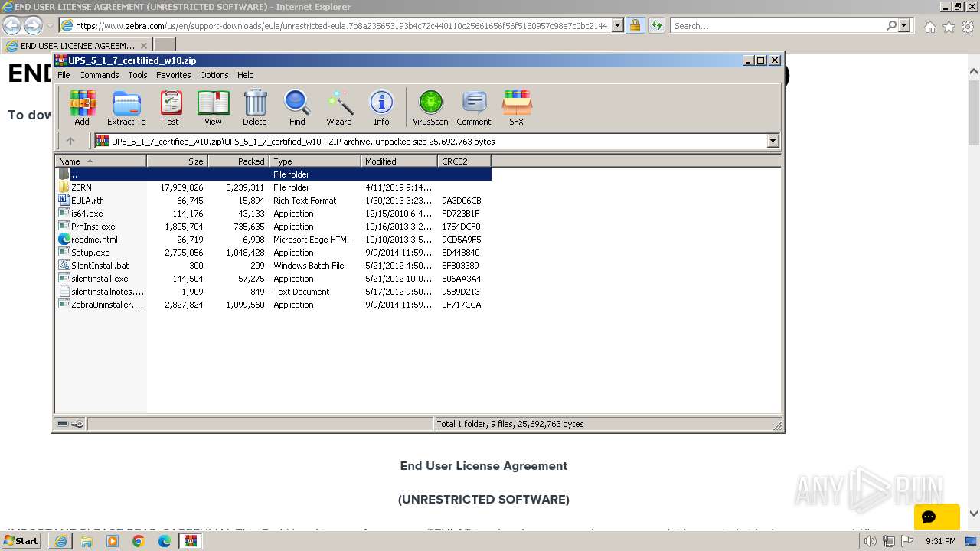
Task: Click the Extract To toolbar icon
Action: (x=126, y=107)
